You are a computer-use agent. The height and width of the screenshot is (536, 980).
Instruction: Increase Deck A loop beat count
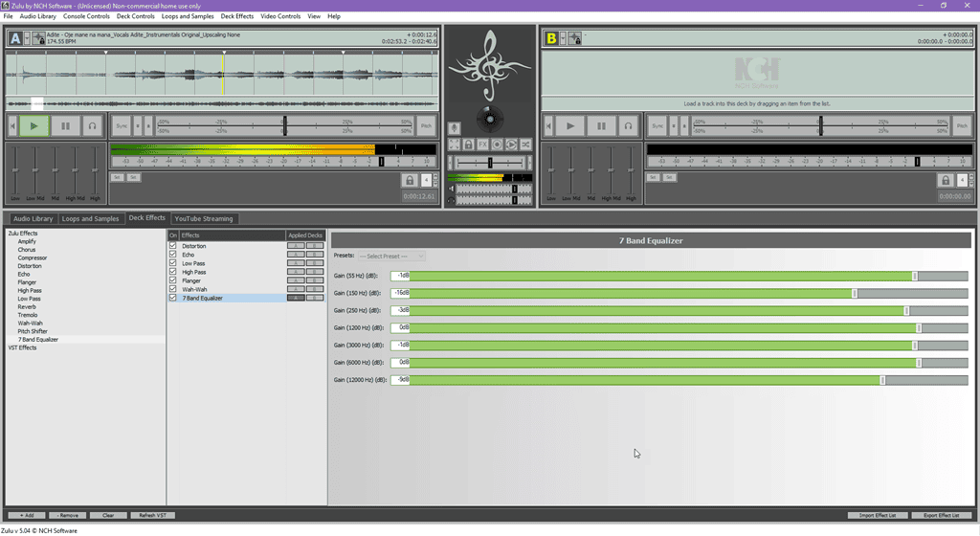click(435, 177)
